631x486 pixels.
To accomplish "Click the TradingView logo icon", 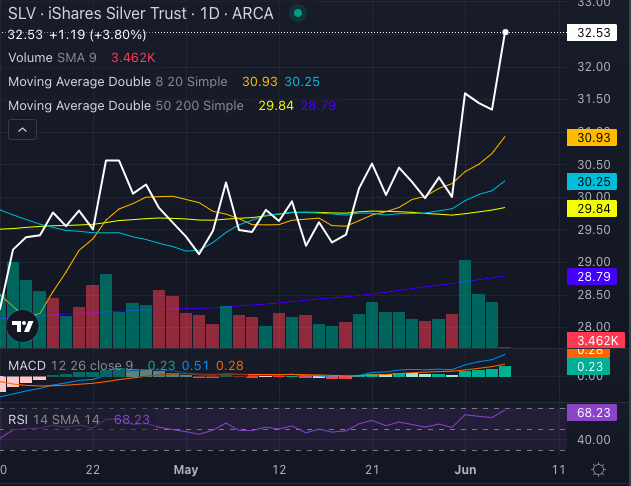I will [x=22, y=326].
